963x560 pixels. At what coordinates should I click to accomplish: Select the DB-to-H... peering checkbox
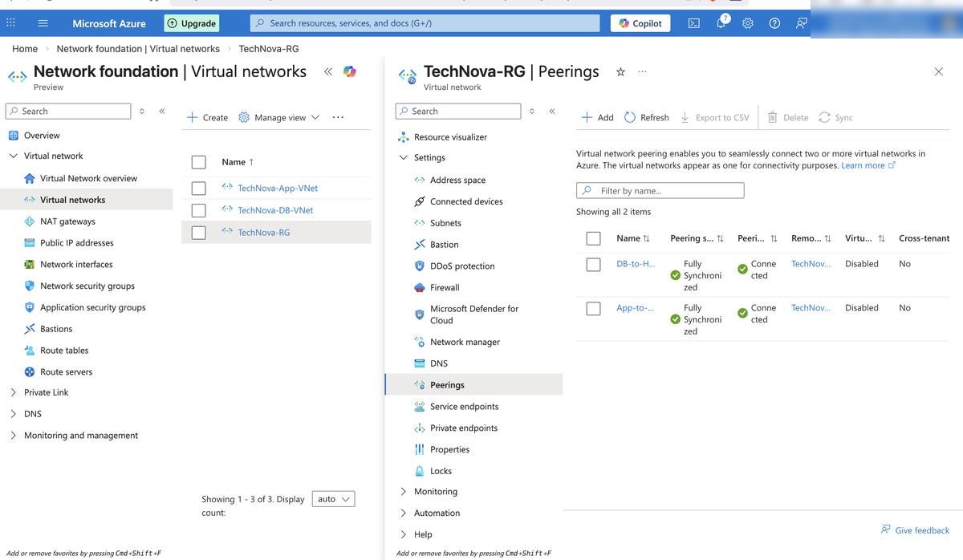tap(594, 265)
